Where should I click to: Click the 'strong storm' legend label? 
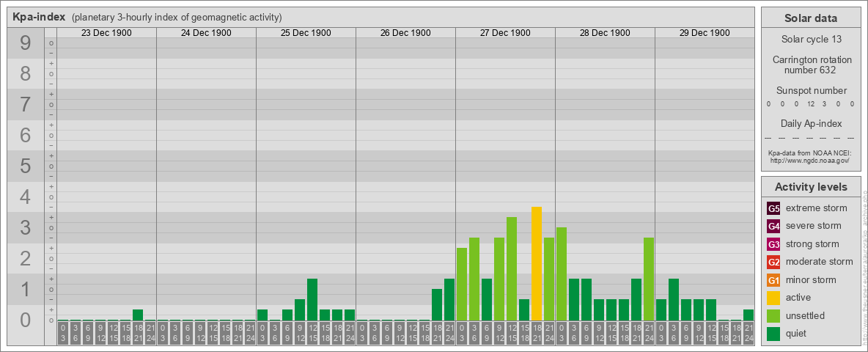click(812, 243)
